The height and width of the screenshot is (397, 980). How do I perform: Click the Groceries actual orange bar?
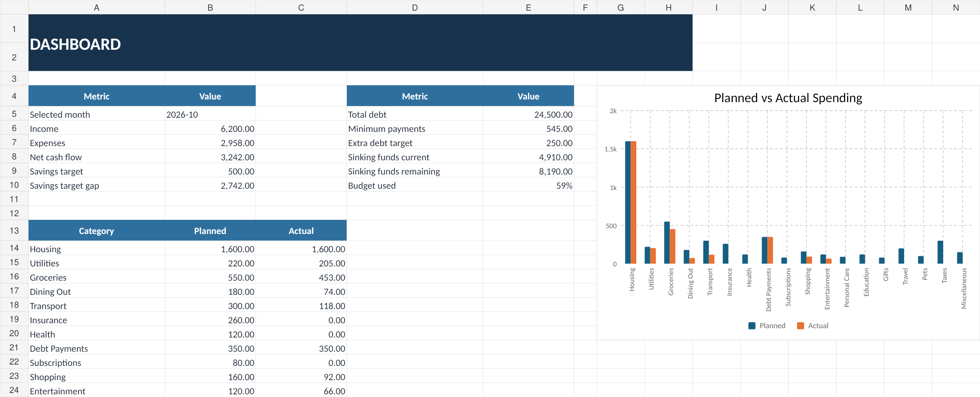tap(672, 246)
